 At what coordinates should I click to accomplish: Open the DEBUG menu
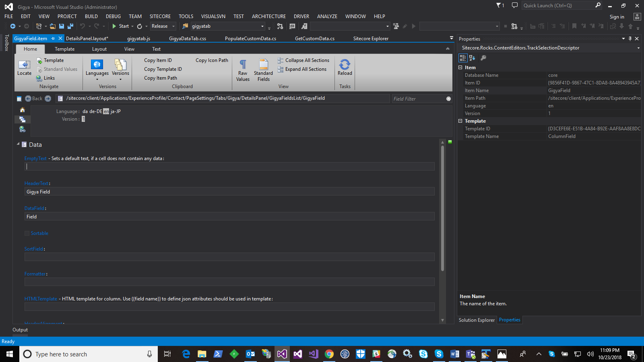click(x=113, y=16)
